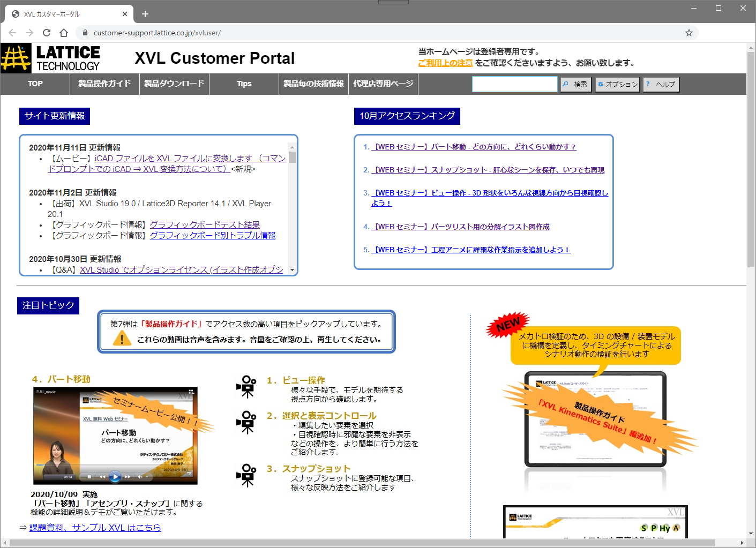Stop the seminar video with the stop button
The image size is (756, 548).
[89, 477]
